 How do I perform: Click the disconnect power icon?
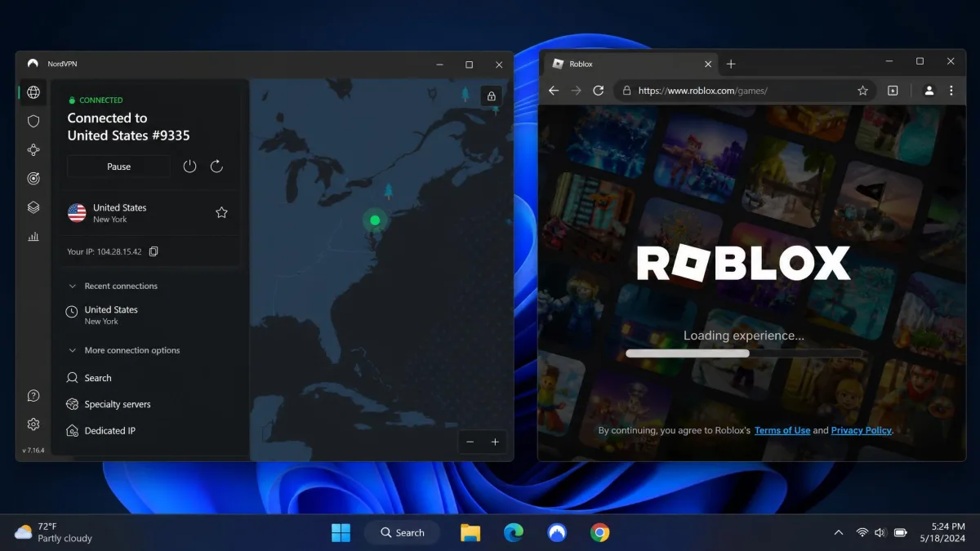(x=189, y=167)
